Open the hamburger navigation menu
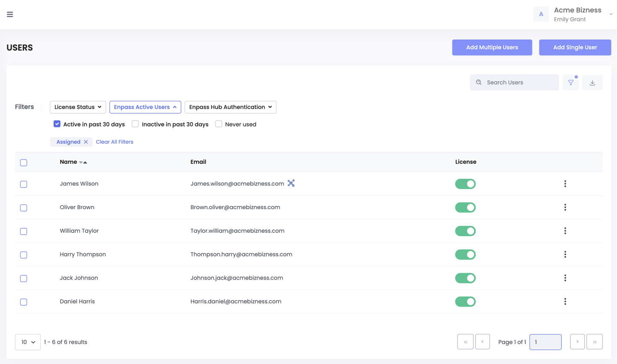This screenshot has height=364, width=617. (9, 14)
